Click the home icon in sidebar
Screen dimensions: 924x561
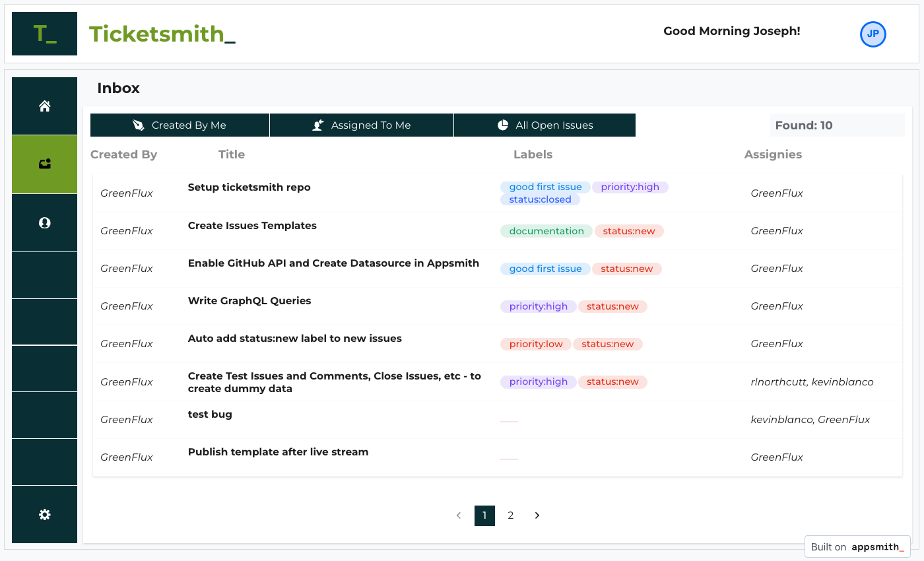pos(45,106)
